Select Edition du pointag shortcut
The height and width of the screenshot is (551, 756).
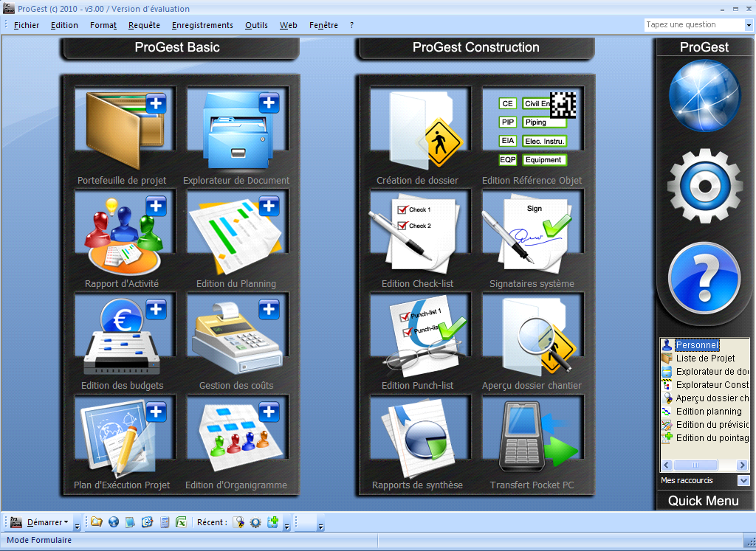(705, 438)
